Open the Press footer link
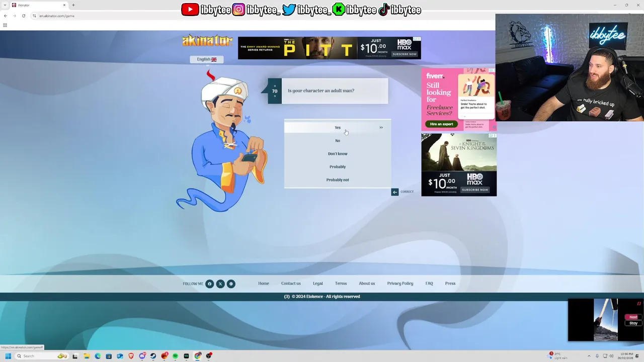 [450, 284]
